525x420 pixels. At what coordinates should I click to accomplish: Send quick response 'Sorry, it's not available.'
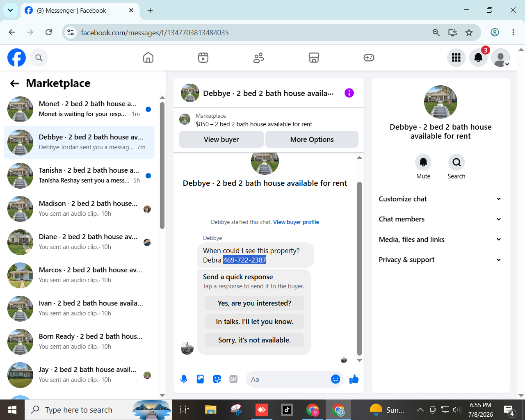click(x=254, y=340)
